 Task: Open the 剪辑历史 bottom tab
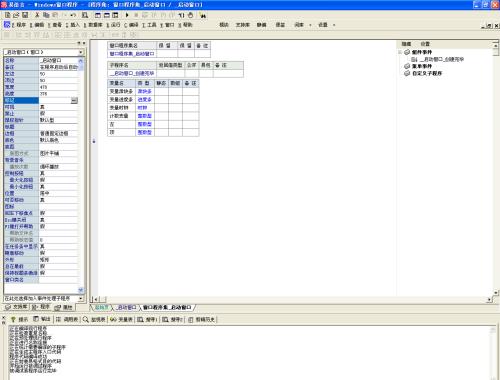[202, 319]
